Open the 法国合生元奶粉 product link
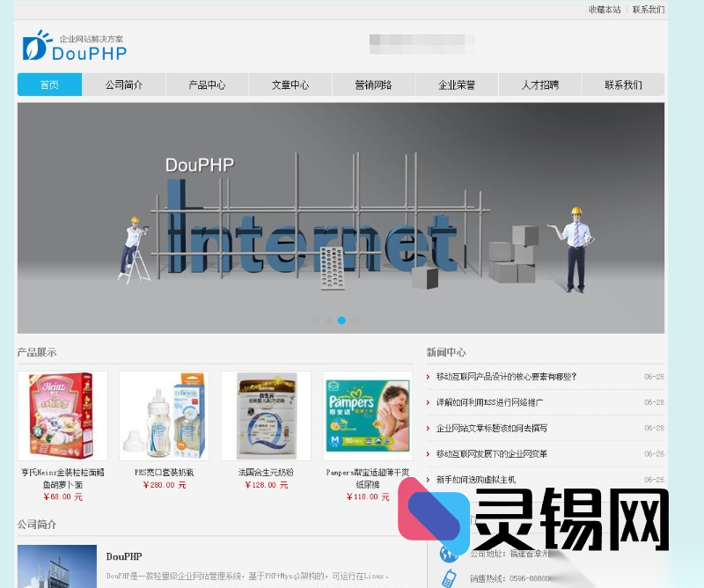704x588 pixels. point(265,471)
